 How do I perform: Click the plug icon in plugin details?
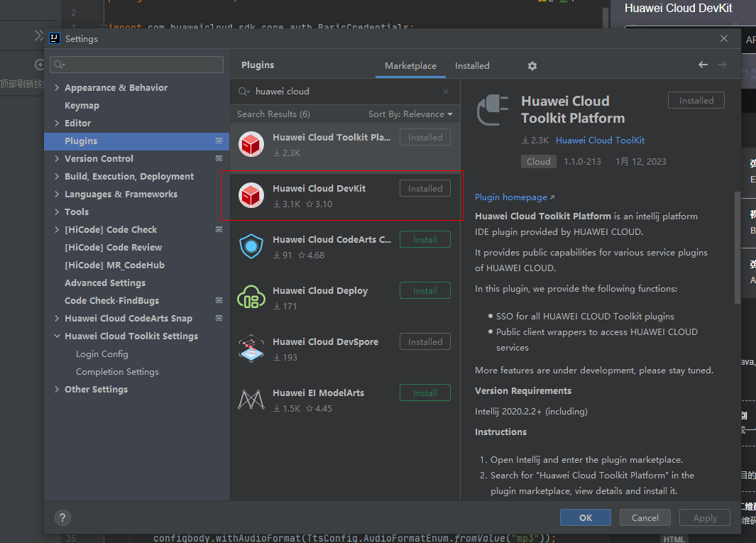pos(493,111)
